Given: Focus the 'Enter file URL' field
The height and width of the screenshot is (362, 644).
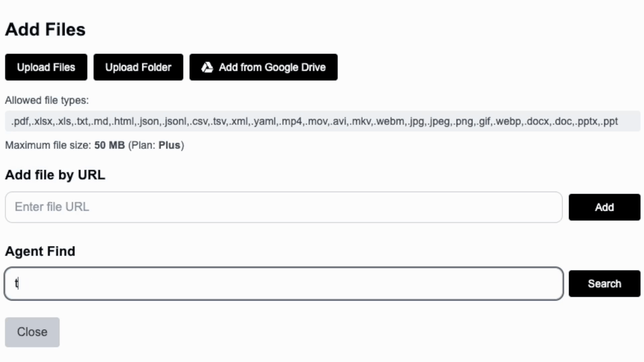Looking at the screenshot, I should point(284,207).
